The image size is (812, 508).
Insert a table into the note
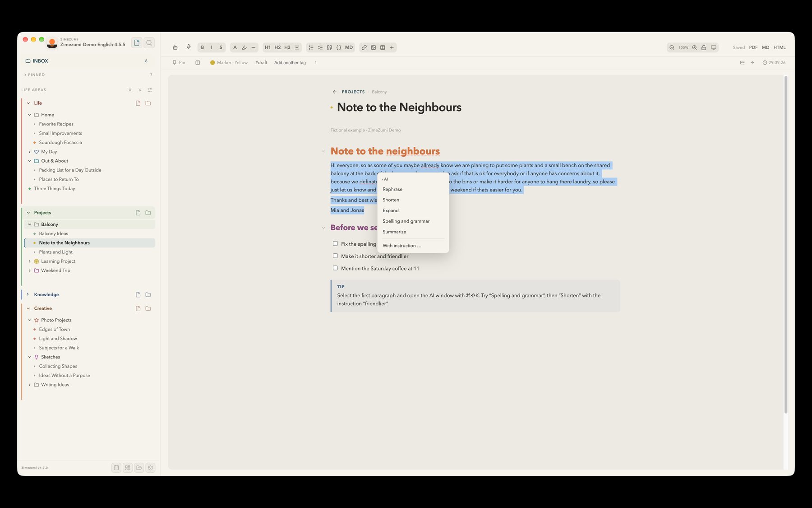[x=383, y=47]
